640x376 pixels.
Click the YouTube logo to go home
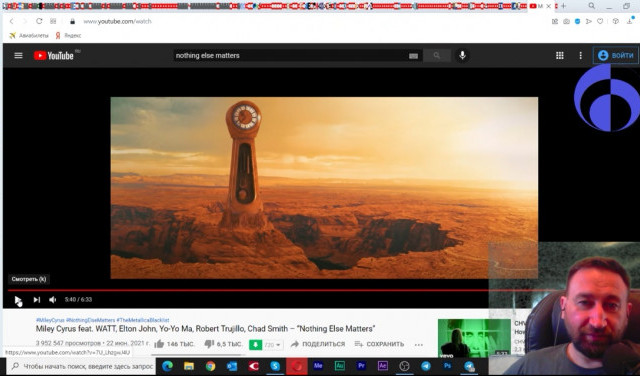click(54, 56)
